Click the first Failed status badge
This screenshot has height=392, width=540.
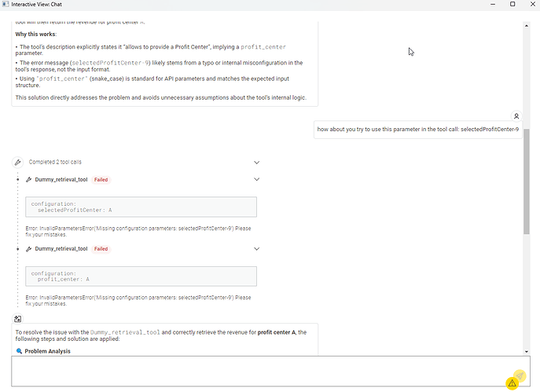(101, 180)
